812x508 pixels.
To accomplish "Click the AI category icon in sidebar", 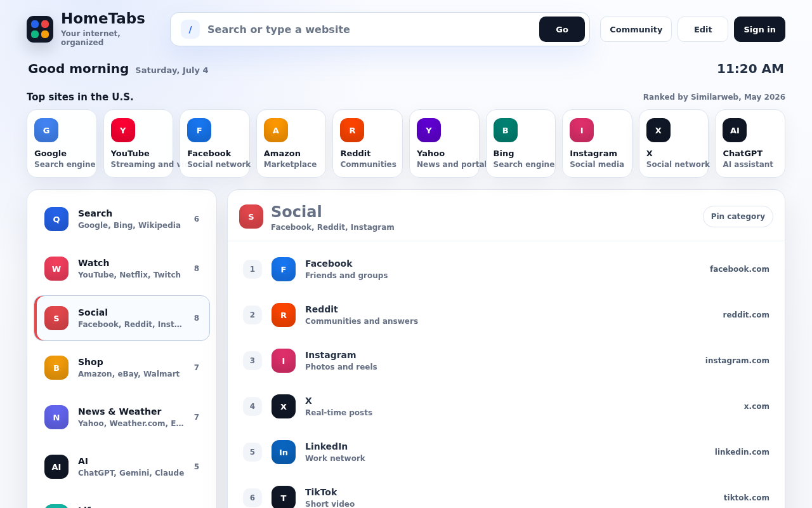I will point(56,467).
